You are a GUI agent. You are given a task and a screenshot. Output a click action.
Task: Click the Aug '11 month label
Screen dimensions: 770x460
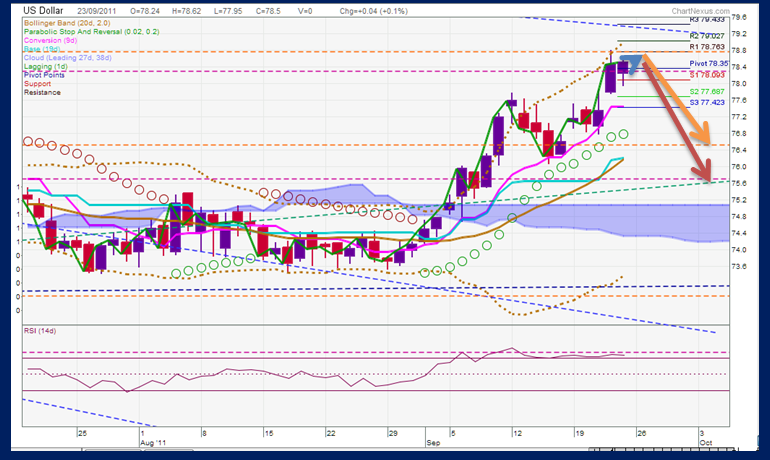pos(153,442)
